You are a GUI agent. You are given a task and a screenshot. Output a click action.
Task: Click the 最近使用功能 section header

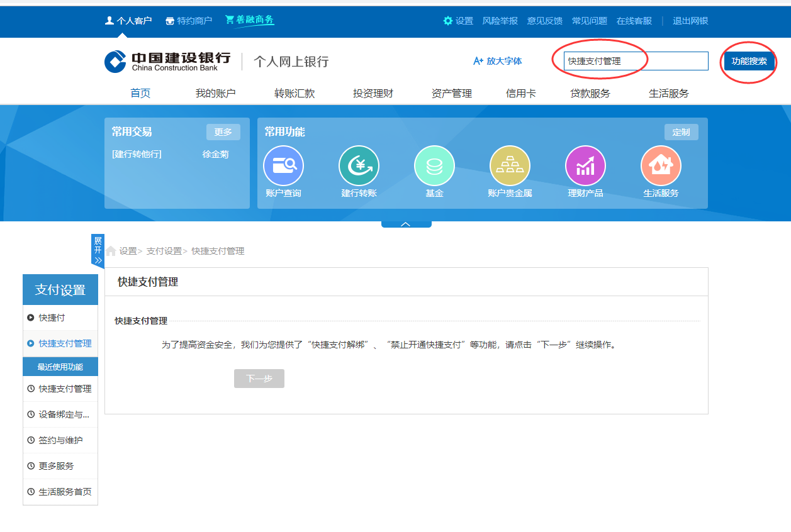point(60,367)
